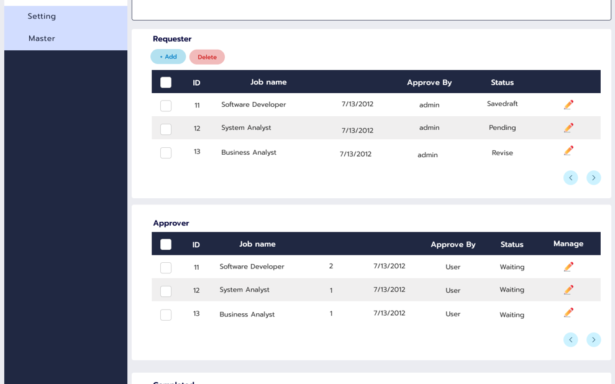Click the Requester section heading
The image size is (615, 384).
[172, 39]
